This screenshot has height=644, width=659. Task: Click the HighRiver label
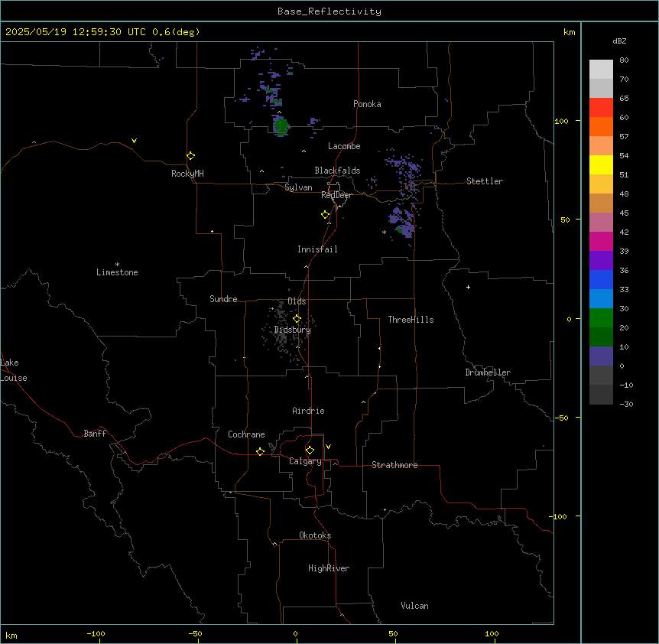(329, 568)
